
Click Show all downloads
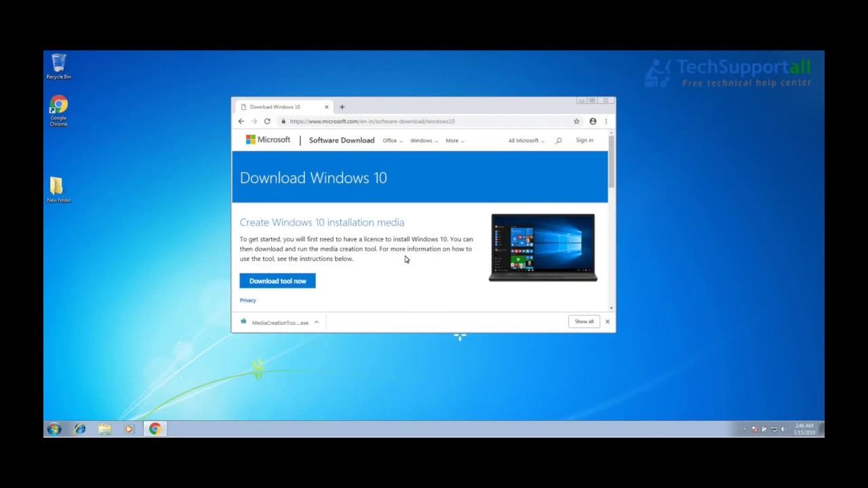(x=584, y=321)
